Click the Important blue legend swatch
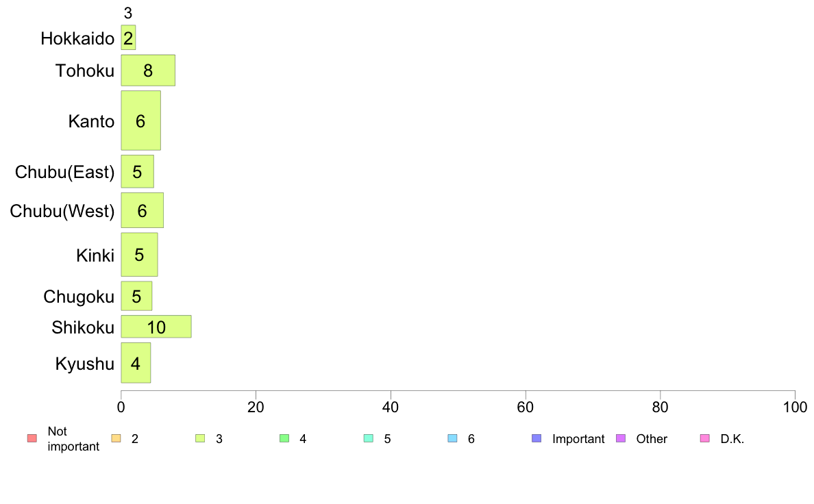 pos(536,438)
